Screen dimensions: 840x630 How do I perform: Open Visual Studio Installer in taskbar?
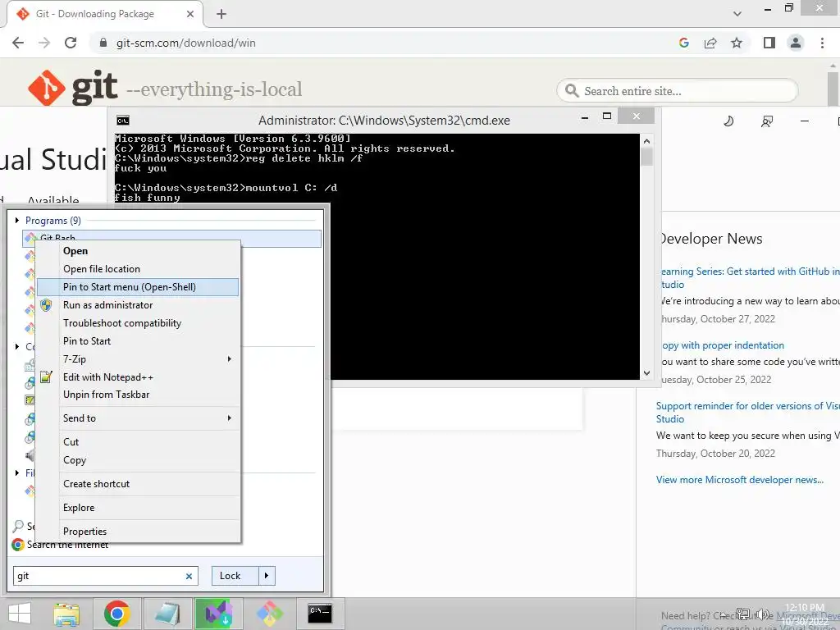point(218,614)
